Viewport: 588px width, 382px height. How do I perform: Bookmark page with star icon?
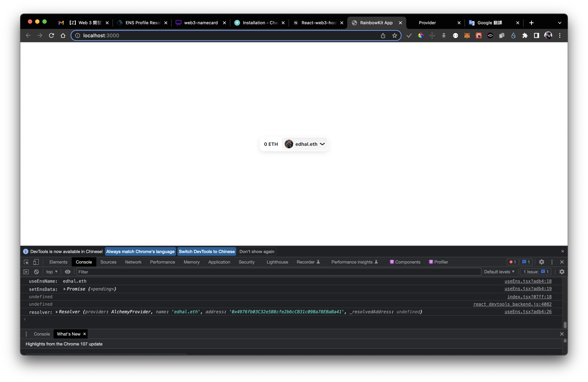(394, 35)
